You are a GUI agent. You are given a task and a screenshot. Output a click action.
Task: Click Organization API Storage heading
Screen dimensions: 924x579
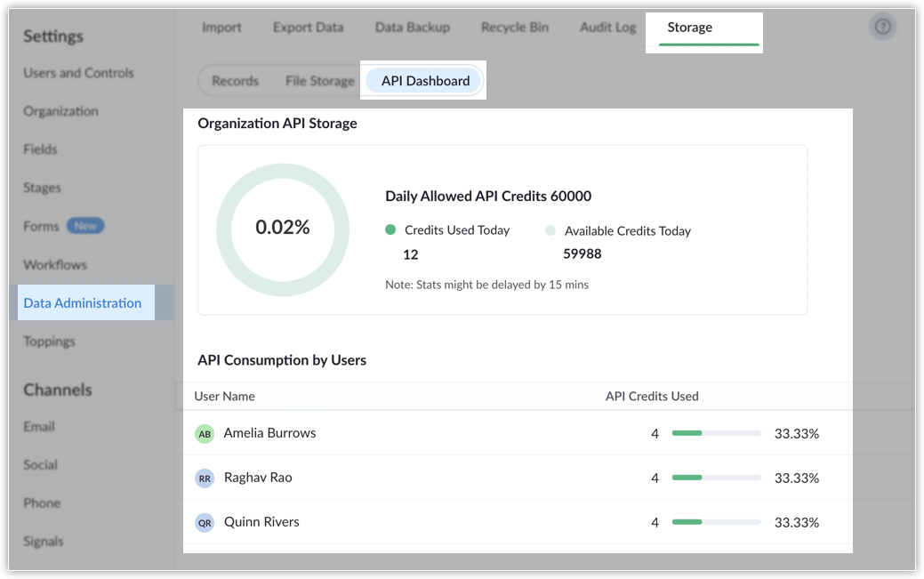tap(277, 124)
